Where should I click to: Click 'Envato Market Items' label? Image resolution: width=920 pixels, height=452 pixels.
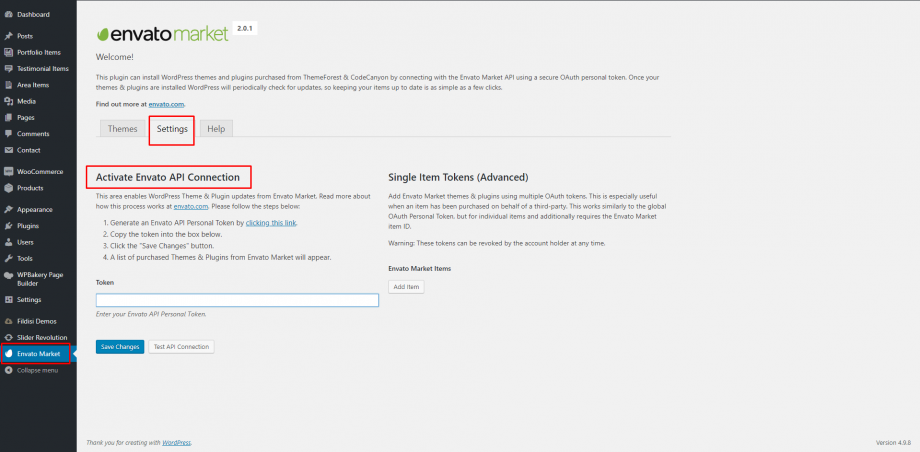(x=420, y=269)
